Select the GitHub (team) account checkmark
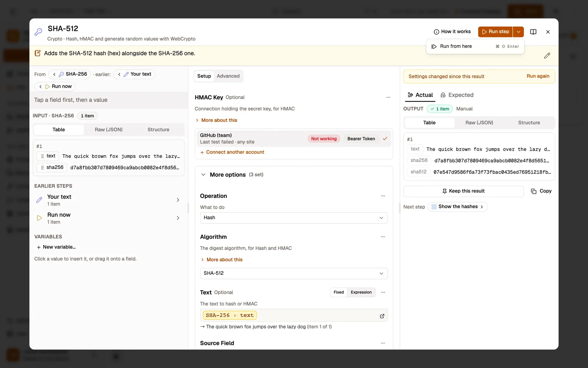 [385, 139]
